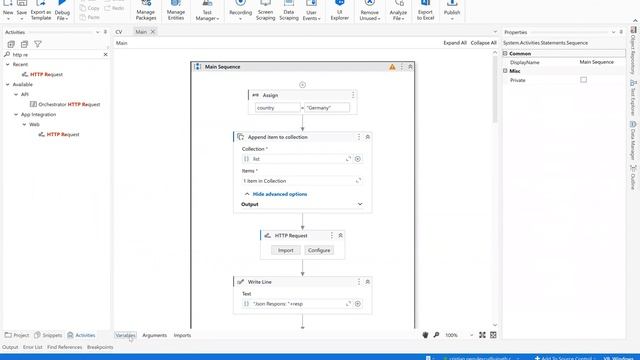Viewport: 640px width, 360px height.
Task: Click Expand All
Action: tap(455, 43)
